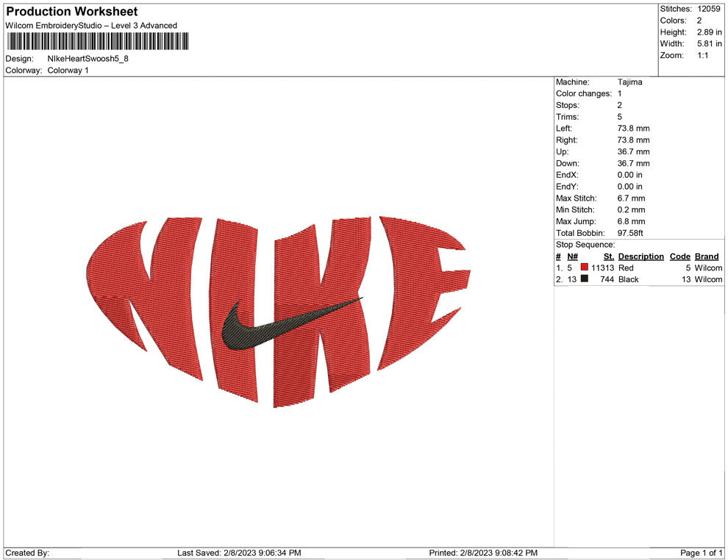Click the black swoosh in the design
Screen dimensions: 728x560
[293, 323]
